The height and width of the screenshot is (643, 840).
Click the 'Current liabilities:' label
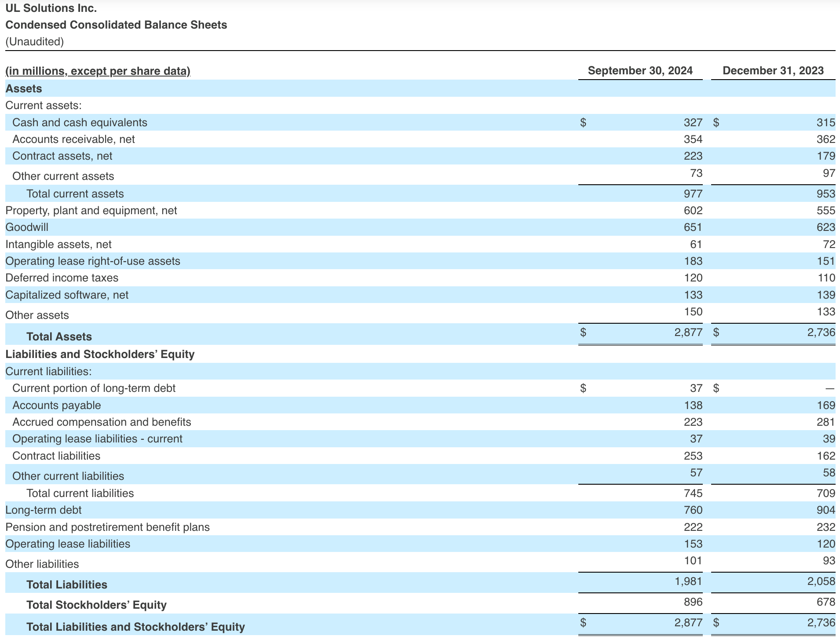point(48,371)
